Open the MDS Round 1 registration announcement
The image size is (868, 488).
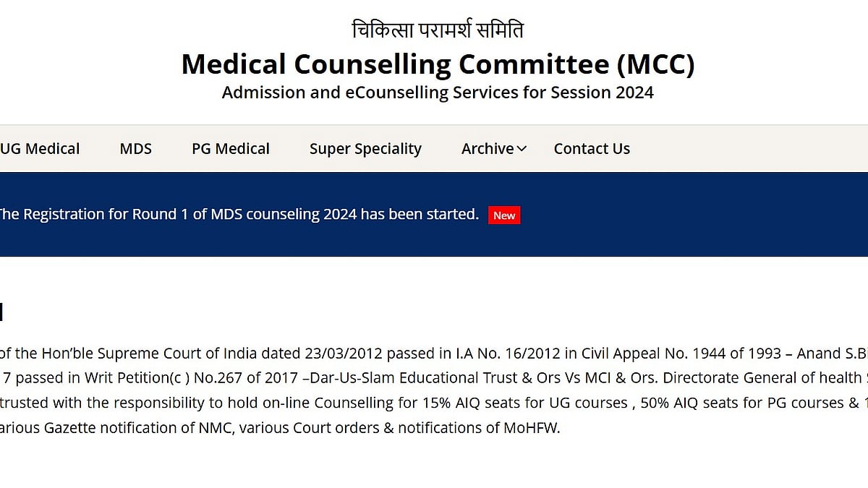(239, 215)
